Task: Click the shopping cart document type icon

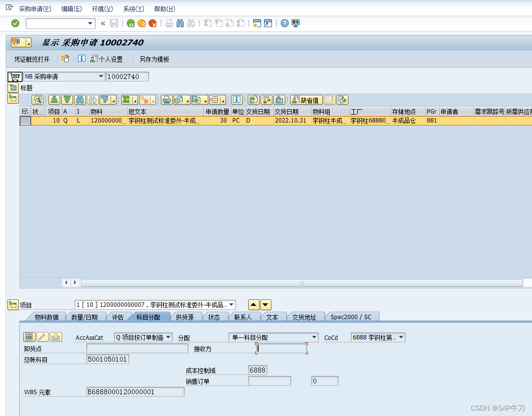Action: [x=15, y=77]
